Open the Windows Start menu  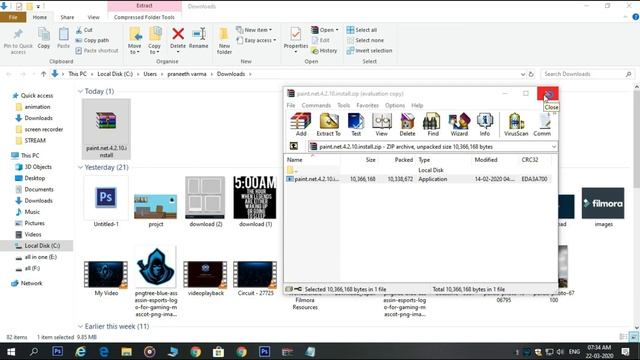point(11,351)
